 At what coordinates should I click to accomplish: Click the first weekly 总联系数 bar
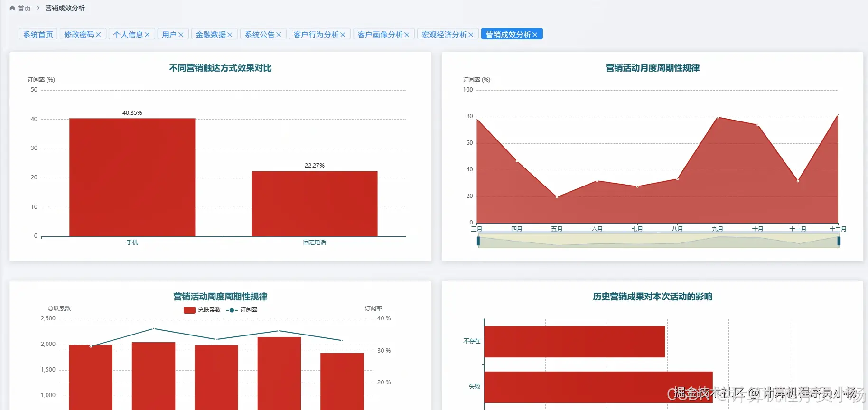coord(91,377)
